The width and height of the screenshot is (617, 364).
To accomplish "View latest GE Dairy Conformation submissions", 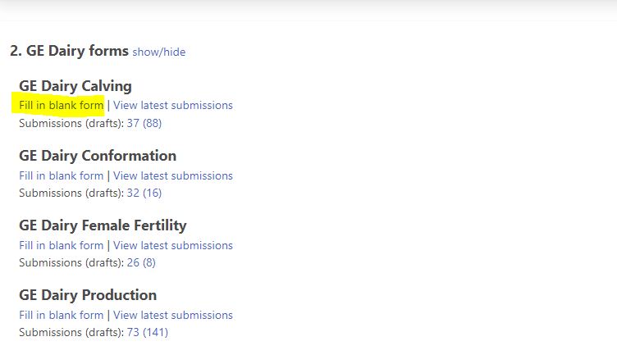I will pyautogui.click(x=173, y=175).
